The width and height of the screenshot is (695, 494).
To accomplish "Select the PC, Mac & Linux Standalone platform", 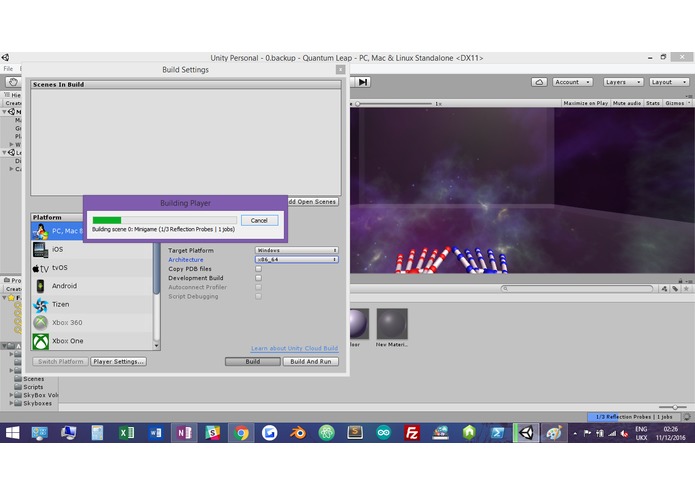I will [x=58, y=231].
